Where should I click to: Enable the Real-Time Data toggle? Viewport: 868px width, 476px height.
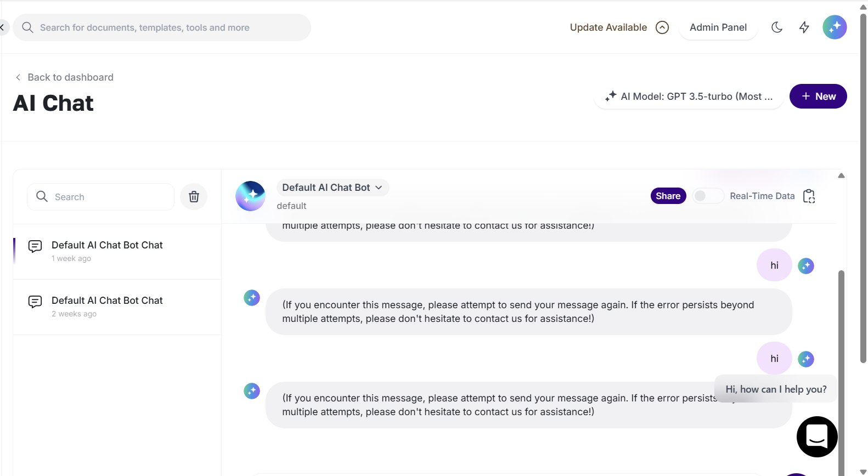pos(707,196)
